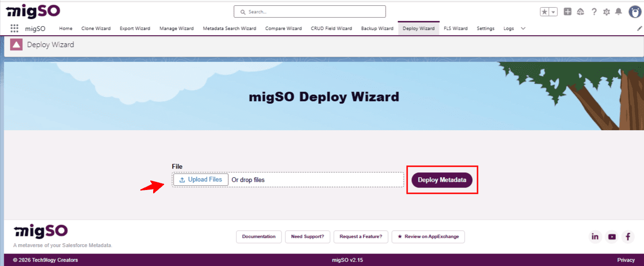Screen dimensions: 644x266
Task: Click the edit navigation pencil icon
Action: pos(639,28)
